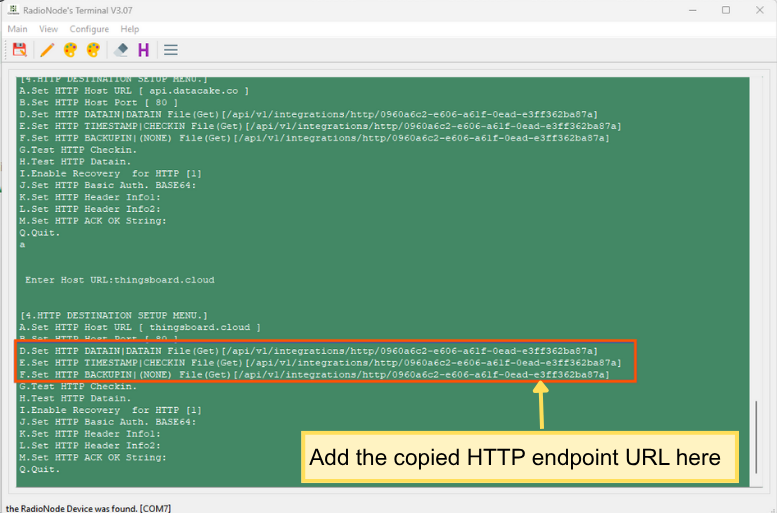Maximize the terminal window
Screen dimensions: 777x513
(725, 10)
